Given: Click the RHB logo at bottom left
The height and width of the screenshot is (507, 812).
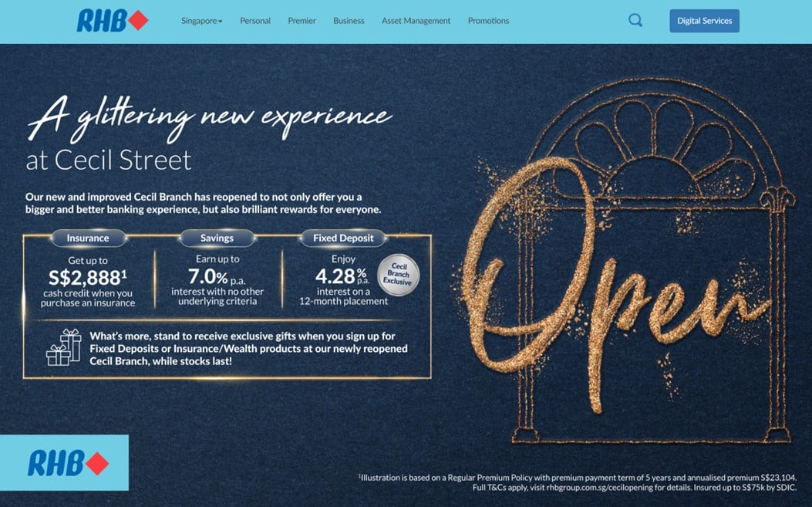Looking at the screenshot, I should [x=68, y=463].
